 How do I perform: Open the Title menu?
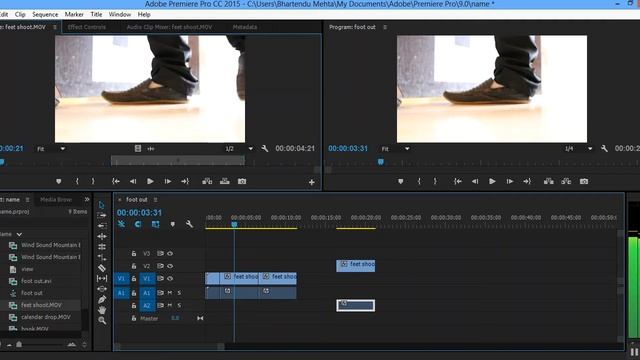tap(96, 14)
